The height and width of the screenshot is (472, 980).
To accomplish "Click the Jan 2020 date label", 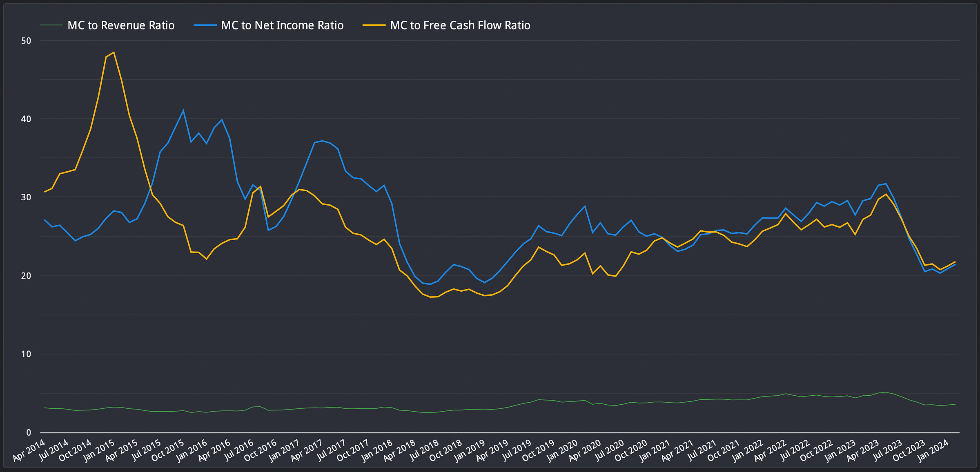I will [562, 450].
